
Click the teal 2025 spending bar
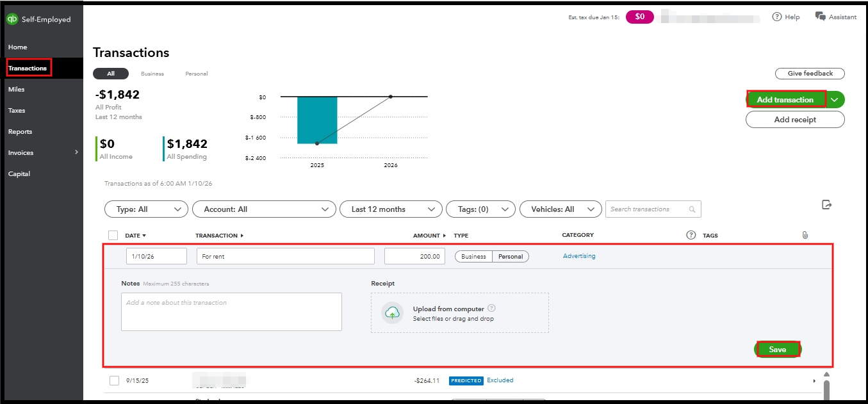point(317,120)
